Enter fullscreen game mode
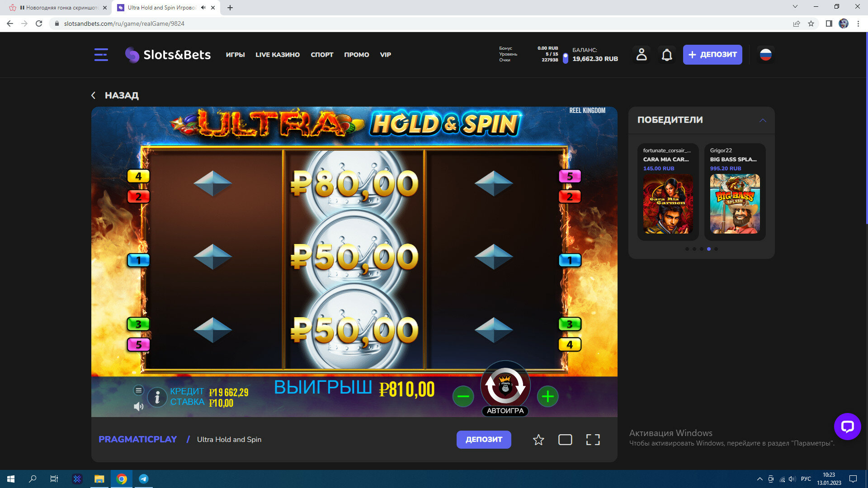 [x=593, y=440]
